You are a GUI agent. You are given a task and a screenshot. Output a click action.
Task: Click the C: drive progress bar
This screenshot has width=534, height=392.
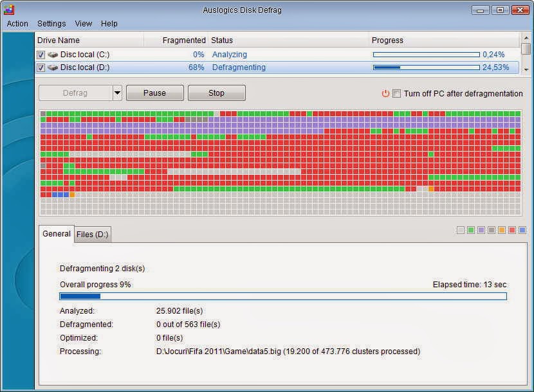[427, 55]
